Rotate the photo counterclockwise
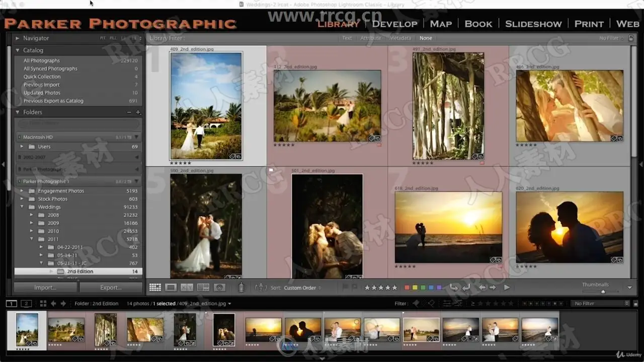The image size is (644, 362). pos(454,288)
